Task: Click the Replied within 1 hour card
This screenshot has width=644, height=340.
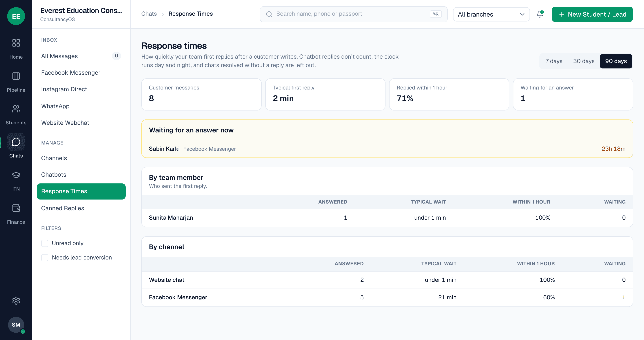Action: pyautogui.click(x=449, y=94)
